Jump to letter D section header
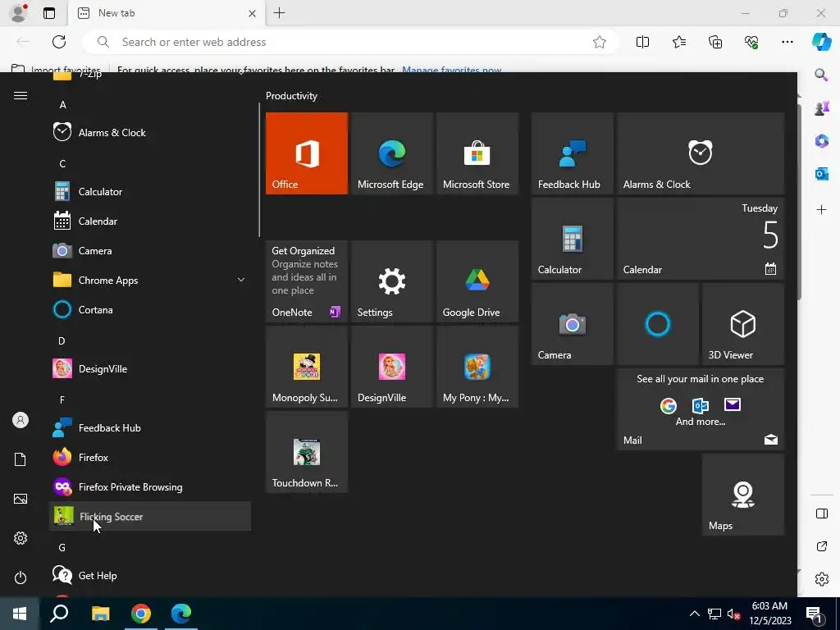The image size is (840, 630). (x=62, y=341)
